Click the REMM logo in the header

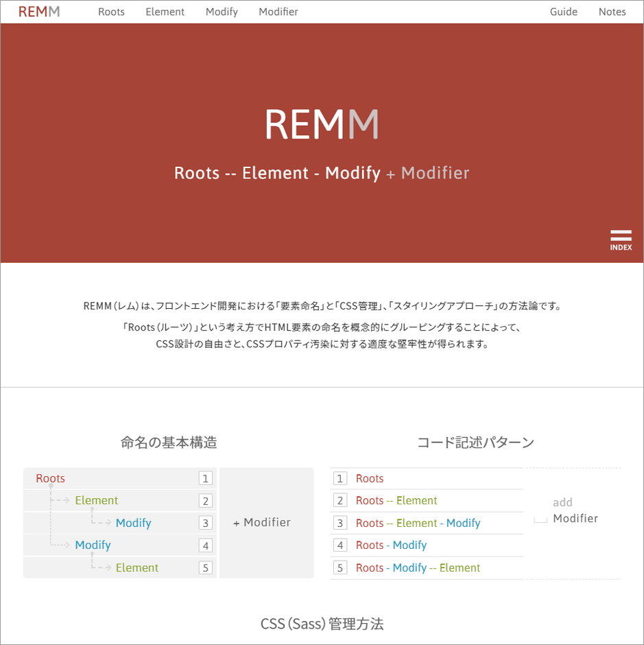coord(38,11)
